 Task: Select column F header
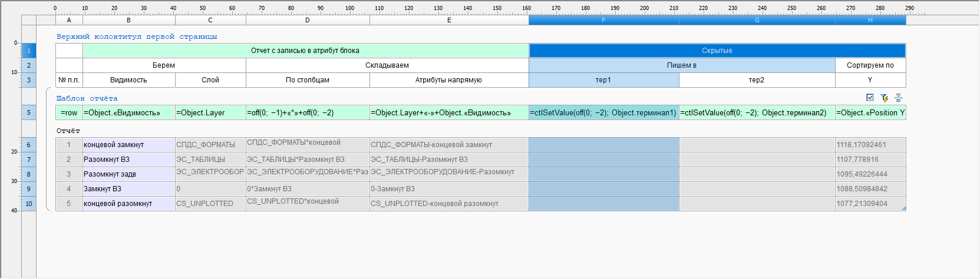click(x=603, y=20)
